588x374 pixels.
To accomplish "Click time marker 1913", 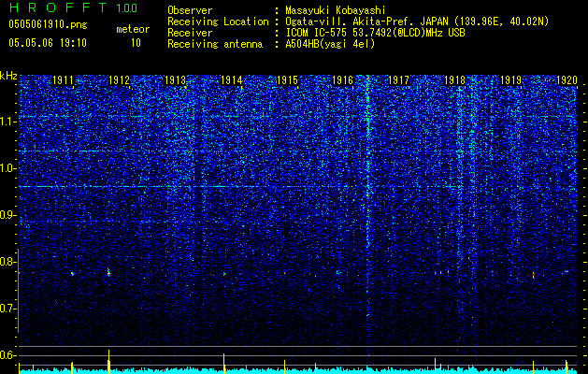I will [175, 80].
